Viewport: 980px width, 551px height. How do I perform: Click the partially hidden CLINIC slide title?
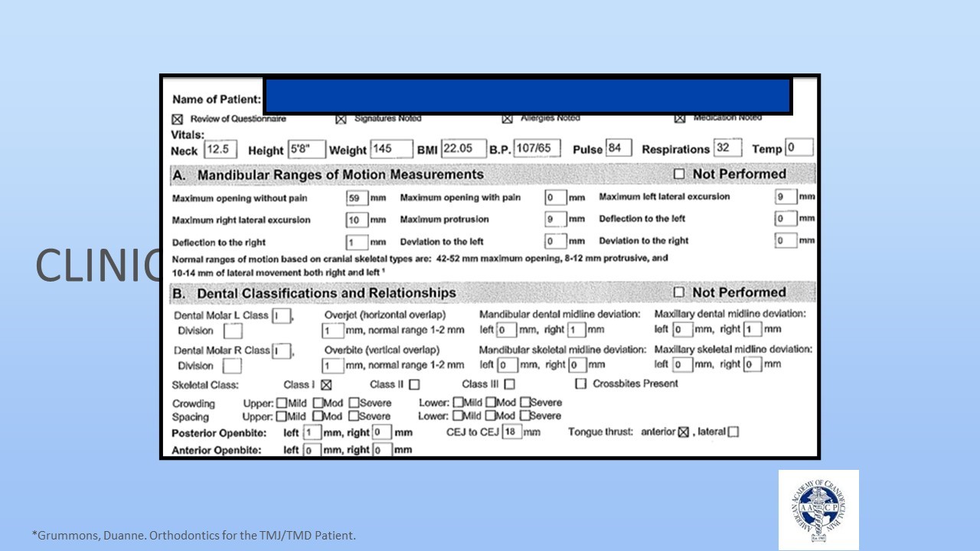pyautogui.click(x=97, y=265)
